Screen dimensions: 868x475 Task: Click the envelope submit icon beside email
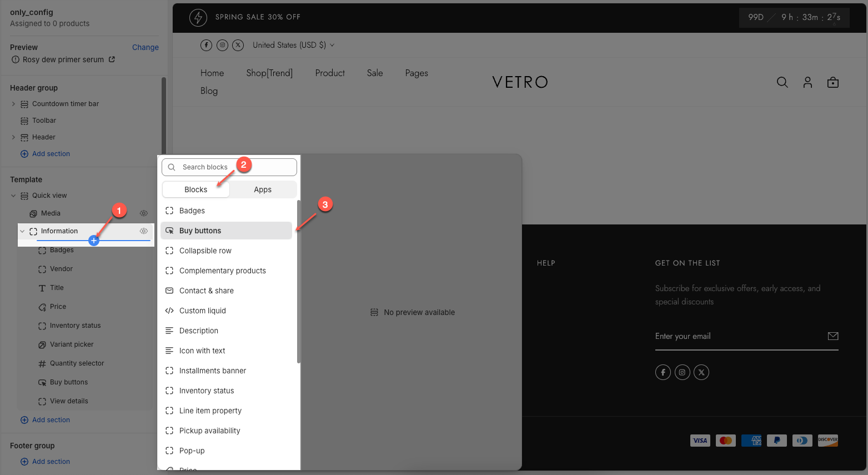(832, 336)
